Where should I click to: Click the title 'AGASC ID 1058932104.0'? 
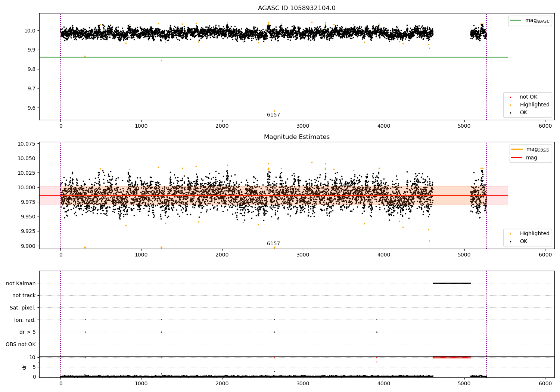pos(296,8)
